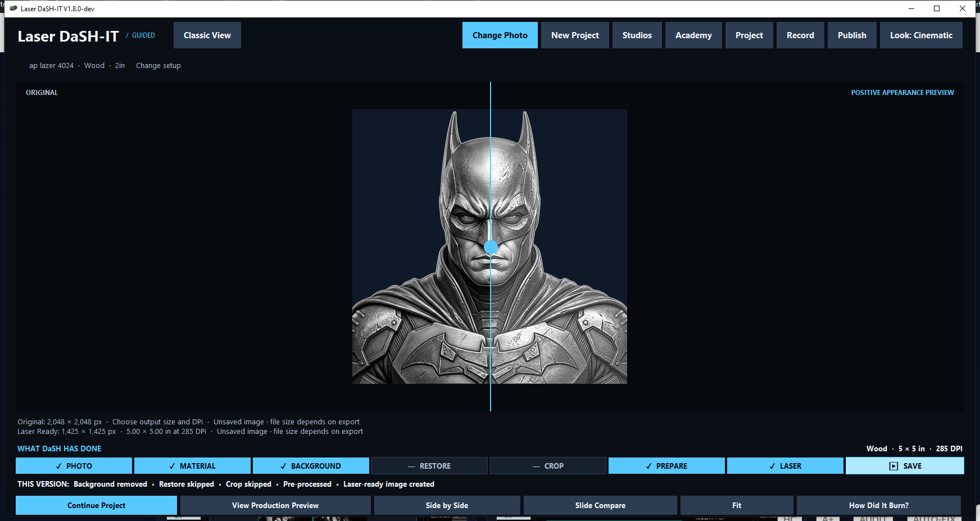980x521 pixels.
Task: Switch to Classic View
Action: coord(207,35)
